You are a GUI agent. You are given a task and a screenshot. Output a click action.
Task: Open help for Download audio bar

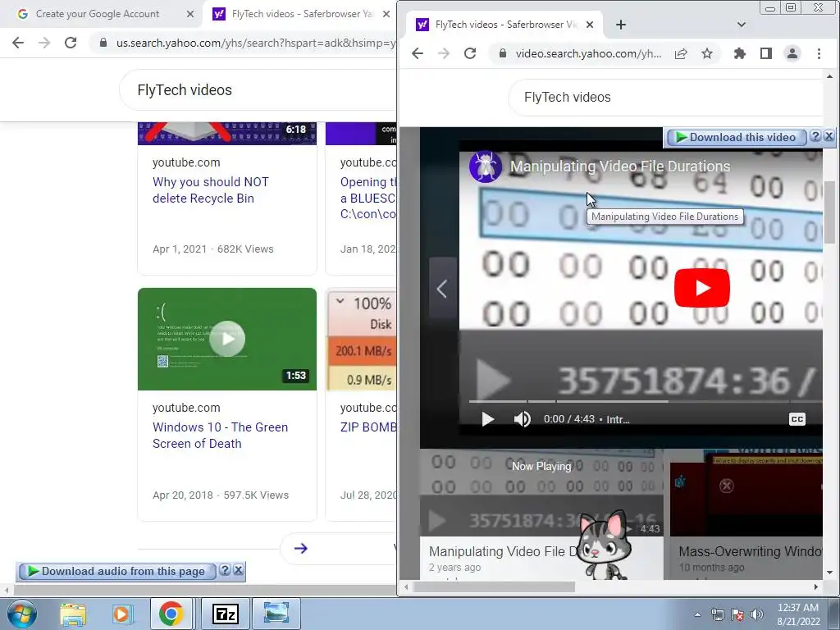pos(226,570)
